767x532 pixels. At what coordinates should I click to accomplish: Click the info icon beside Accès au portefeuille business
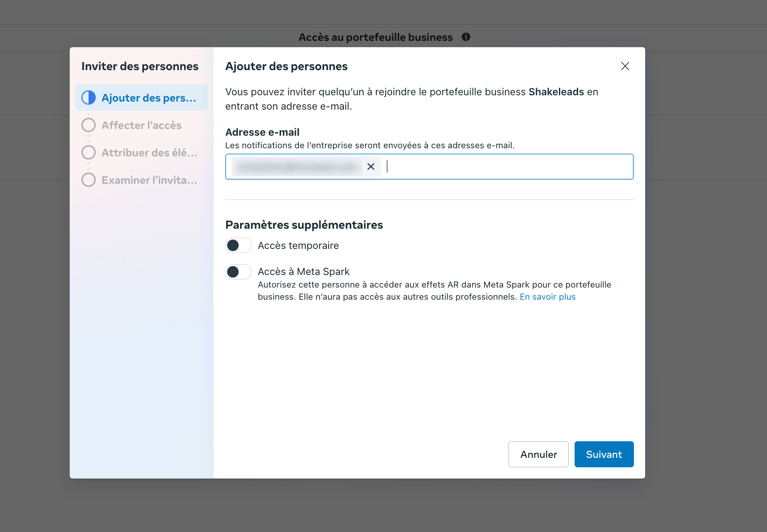coord(466,37)
